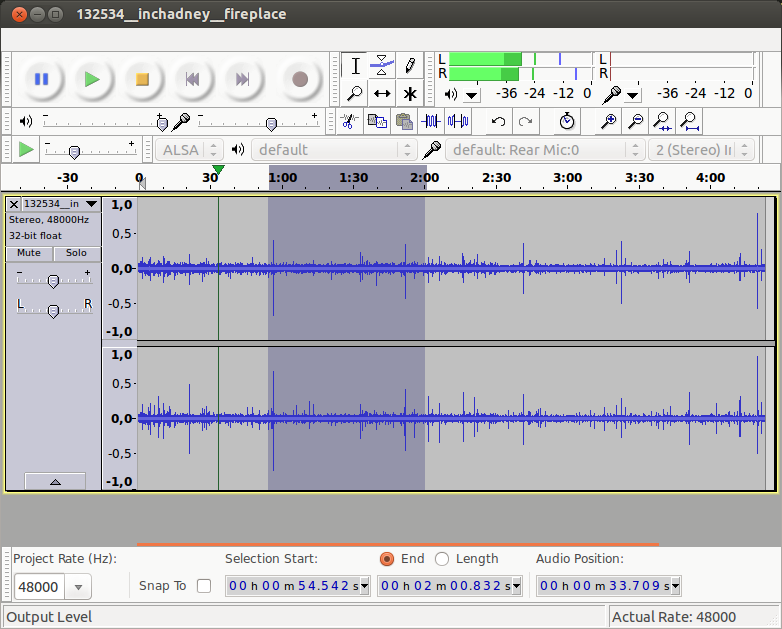
Task: Skip to end of track
Action: [242, 79]
